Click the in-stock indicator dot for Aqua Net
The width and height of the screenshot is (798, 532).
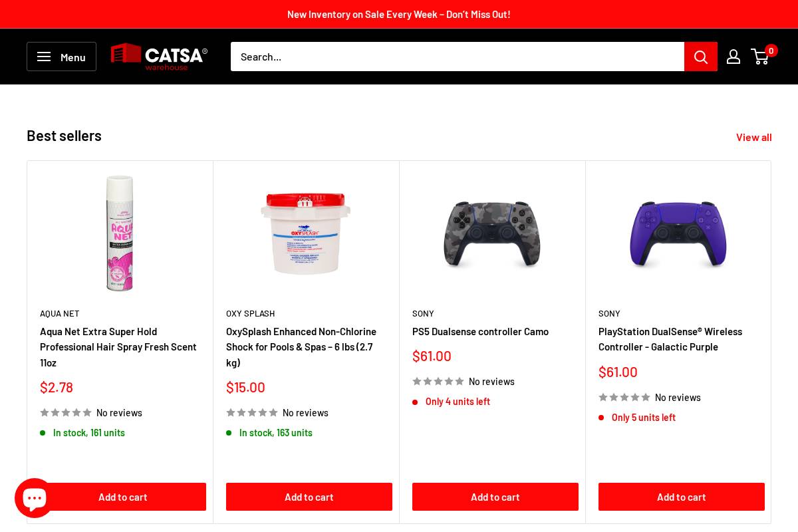tap(43, 433)
